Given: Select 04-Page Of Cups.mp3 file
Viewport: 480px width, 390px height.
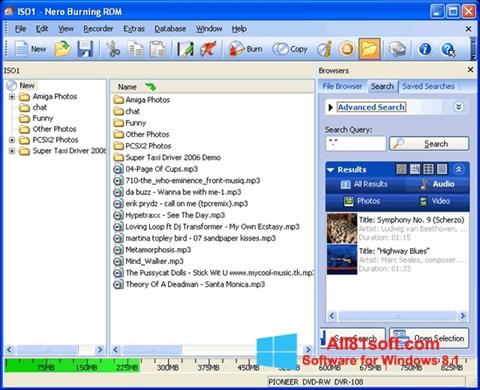Looking at the screenshot, I should click(155, 169).
